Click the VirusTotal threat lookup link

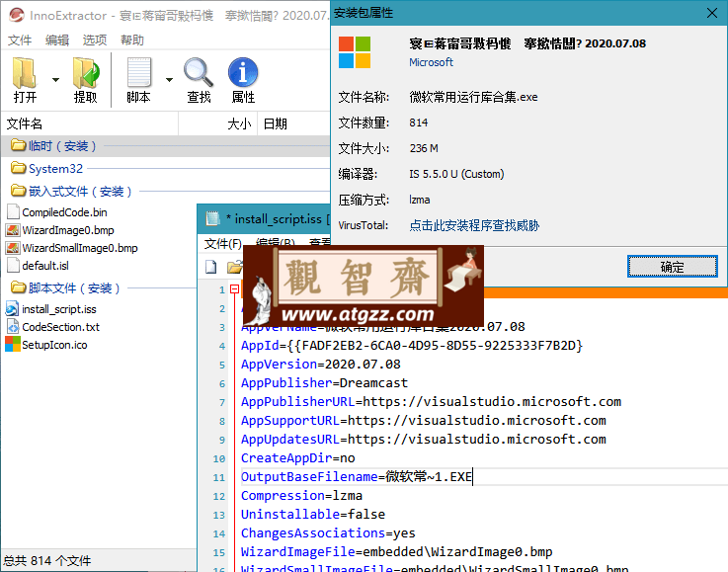point(474,225)
